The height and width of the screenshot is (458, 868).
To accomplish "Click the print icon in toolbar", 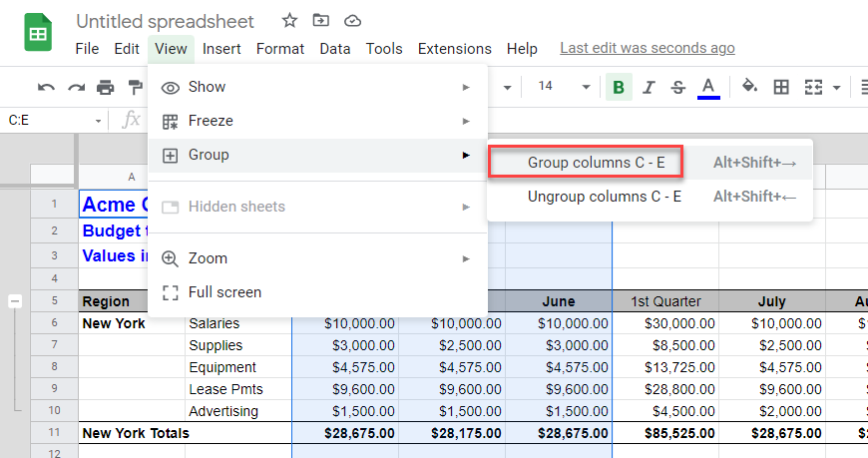I will coord(106,88).
